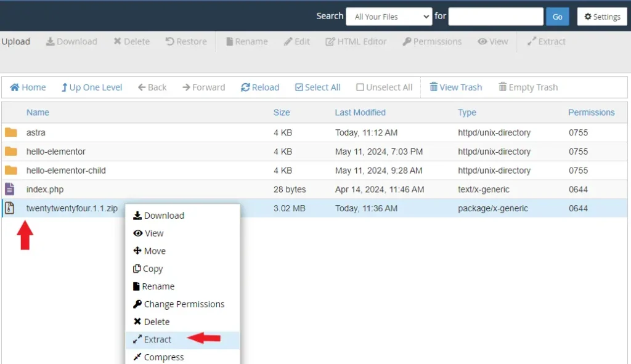631x364 pixels.
Task: Click the astra folder icon
Action: click(11, 132)
